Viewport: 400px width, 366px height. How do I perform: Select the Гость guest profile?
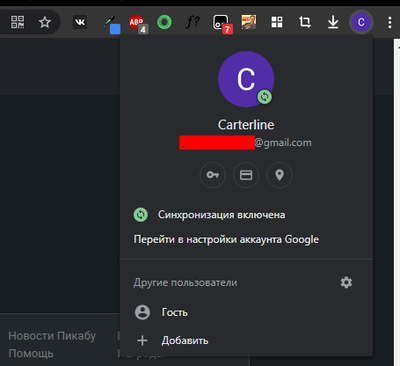coord(246,312)
